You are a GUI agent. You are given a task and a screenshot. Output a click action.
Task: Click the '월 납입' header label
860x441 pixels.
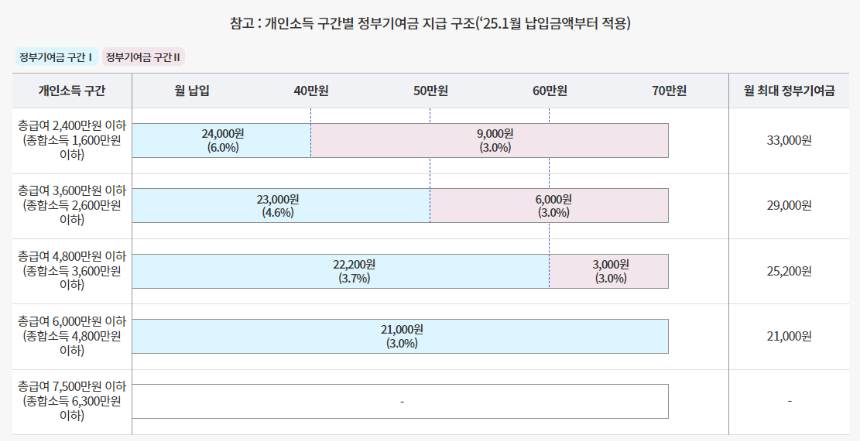pos(192,91)
